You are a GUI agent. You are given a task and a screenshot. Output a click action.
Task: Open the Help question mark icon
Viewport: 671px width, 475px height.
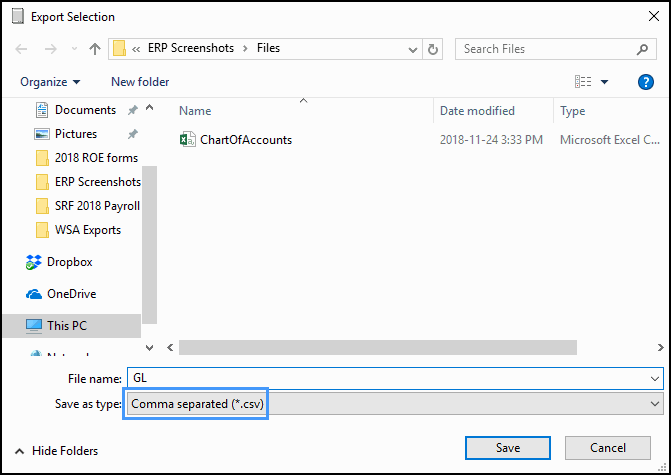point(645,82)
